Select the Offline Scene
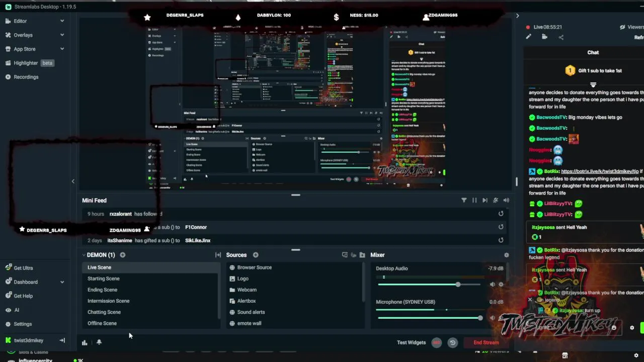Image resolution: width=644 pixels, height=362 pixels. point(151,323)
